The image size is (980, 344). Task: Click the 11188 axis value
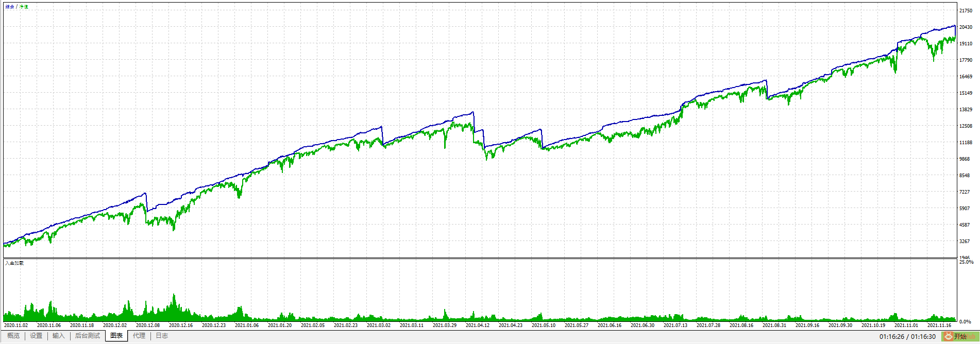click(966, 142)
